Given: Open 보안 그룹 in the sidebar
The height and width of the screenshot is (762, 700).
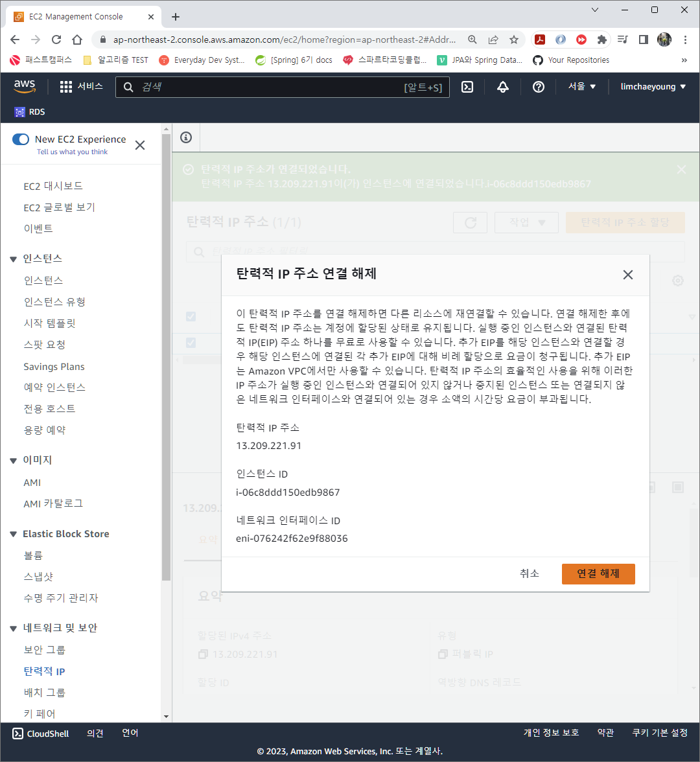Looking at the screenshot, I should pos(44,650).
